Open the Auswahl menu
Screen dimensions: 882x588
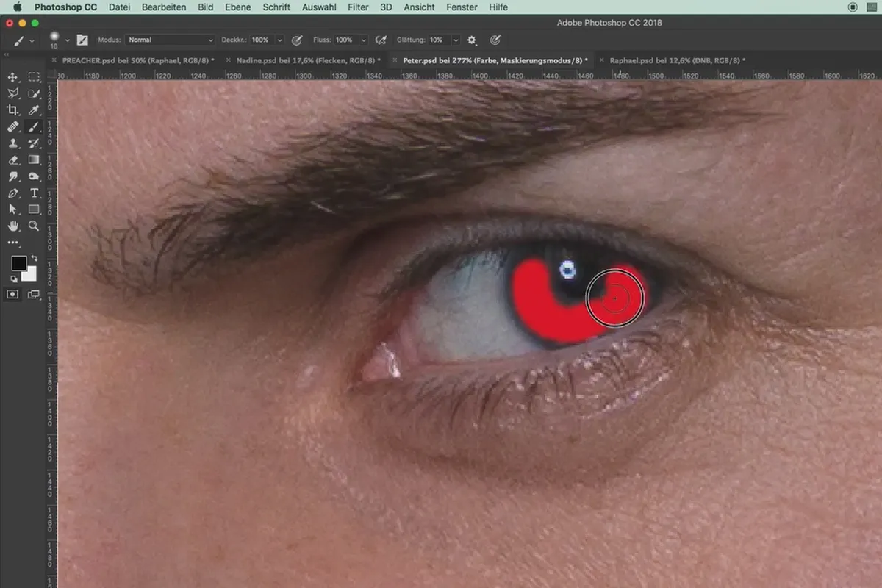point(319,7)
